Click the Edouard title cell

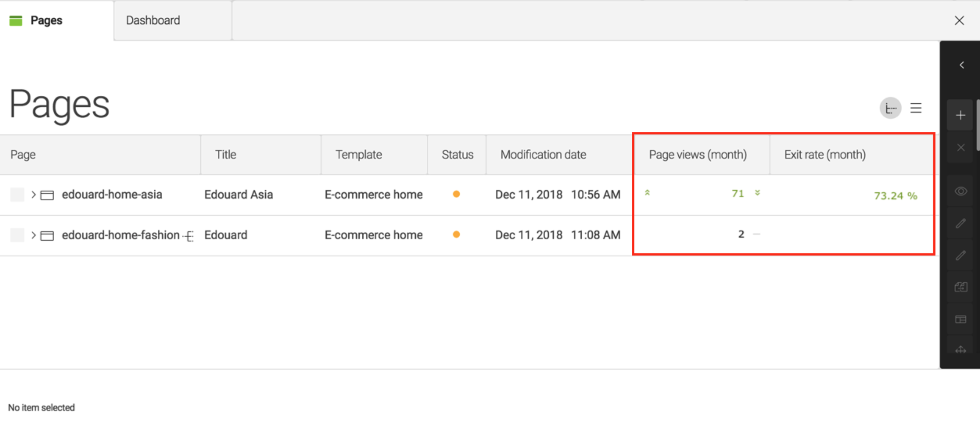pos(226,235)
